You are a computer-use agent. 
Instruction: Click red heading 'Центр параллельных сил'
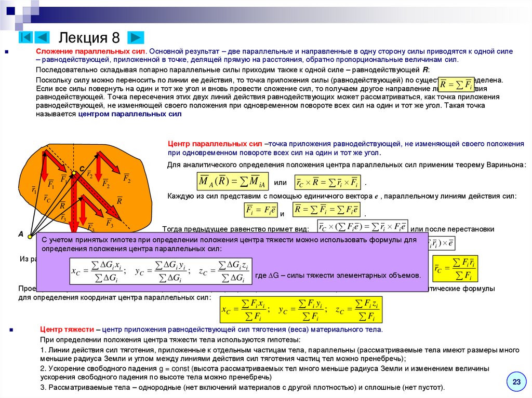coord(215,144)
